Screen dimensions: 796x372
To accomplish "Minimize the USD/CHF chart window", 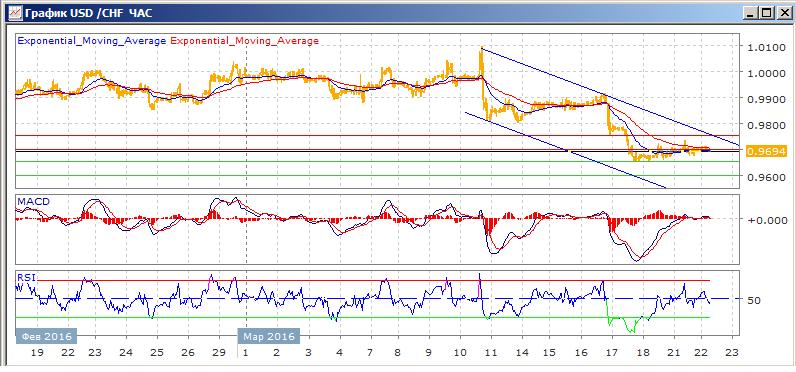I will pos(750,13).
